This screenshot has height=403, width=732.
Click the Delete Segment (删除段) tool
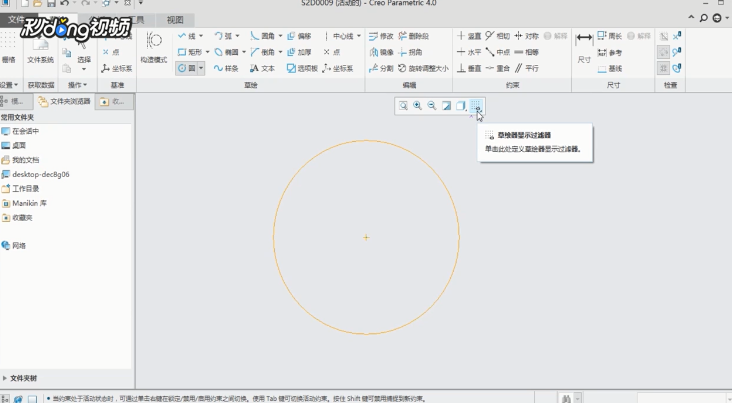414,36
